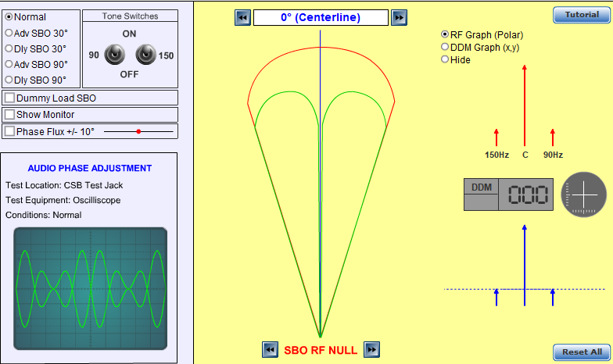The width and height of the screenshot is (613, 364).
Task: Click the previous azimuth arrow beside 0° Centerline
Action: click(242, 17)
